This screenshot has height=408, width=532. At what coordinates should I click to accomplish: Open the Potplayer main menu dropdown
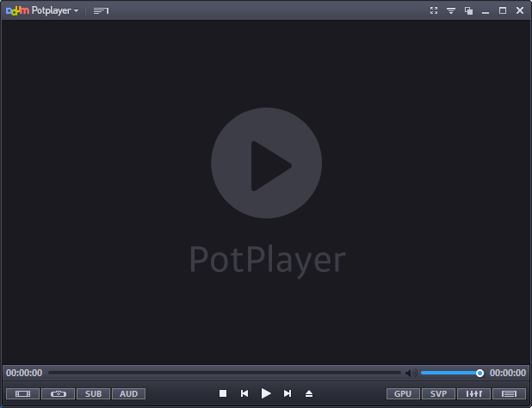[x=54, y=10]
